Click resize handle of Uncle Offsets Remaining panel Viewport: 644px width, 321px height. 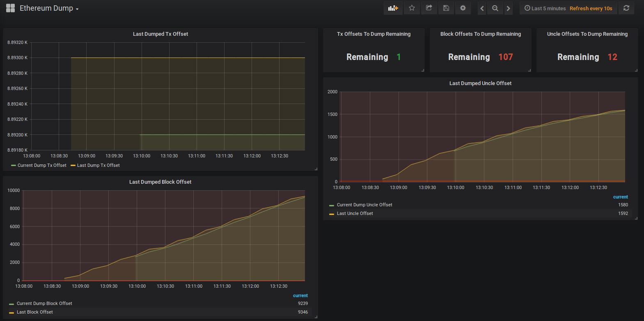coord(636,70)
